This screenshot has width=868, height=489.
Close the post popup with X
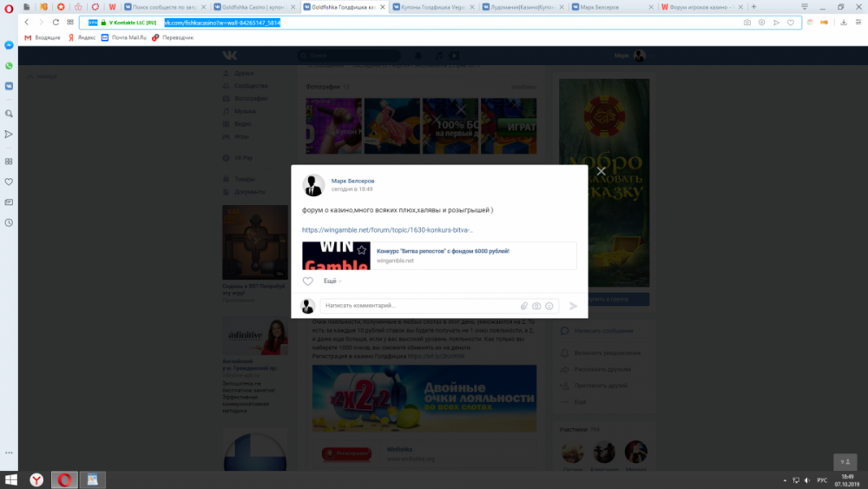click(602, 171)
